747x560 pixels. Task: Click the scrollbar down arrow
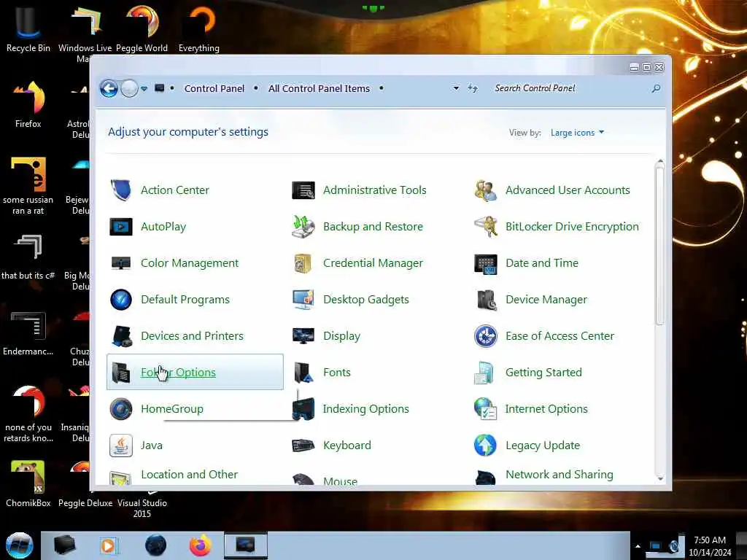click(659, 478)
